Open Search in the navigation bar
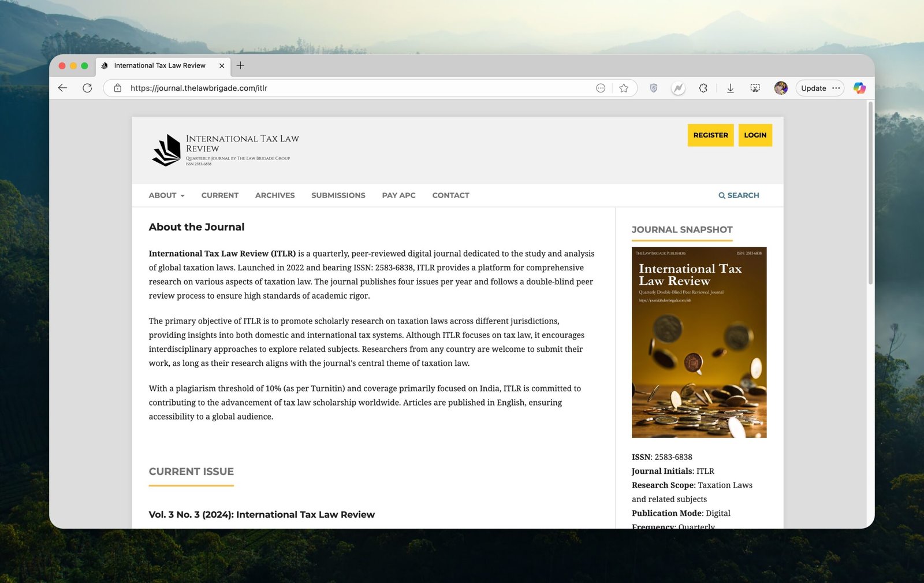The image size is (924, 583). point(739,195)
